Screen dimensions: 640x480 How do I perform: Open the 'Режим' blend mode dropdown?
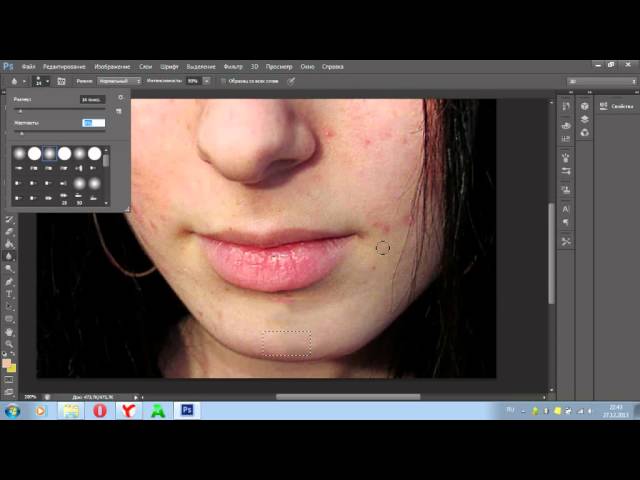pos(120,81)
